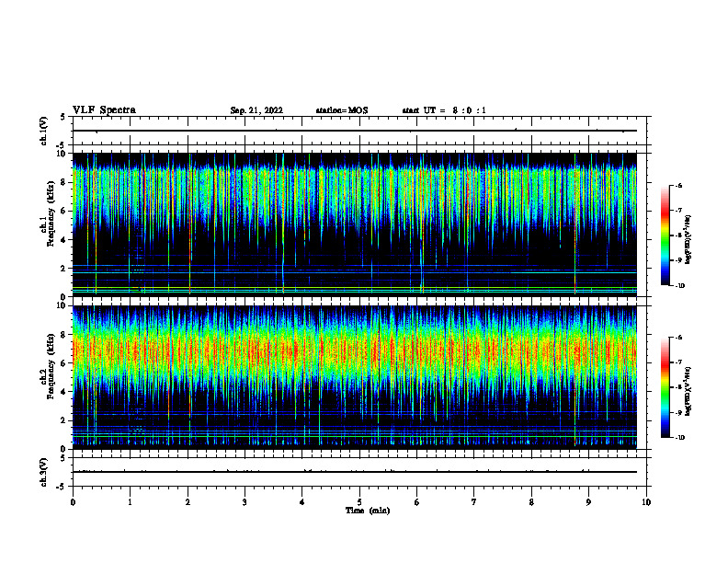Click inside the ch.1 spectrogram panel

(355, 224)
